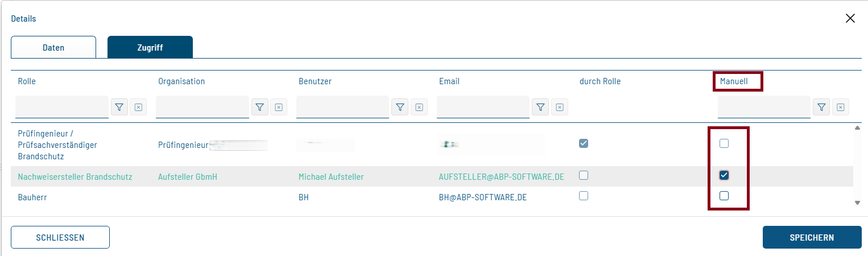Save changes with Speichern button

click(812, 237)
